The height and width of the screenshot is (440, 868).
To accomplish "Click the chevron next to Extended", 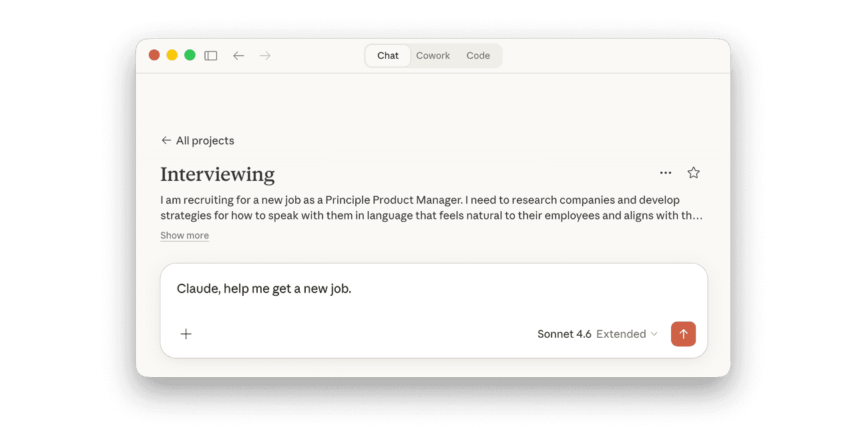I will pos(654,335).
